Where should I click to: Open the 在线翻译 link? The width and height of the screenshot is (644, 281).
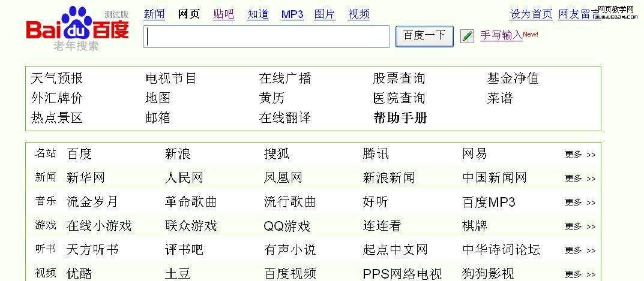pyautogui.click(x=284, y=118)
